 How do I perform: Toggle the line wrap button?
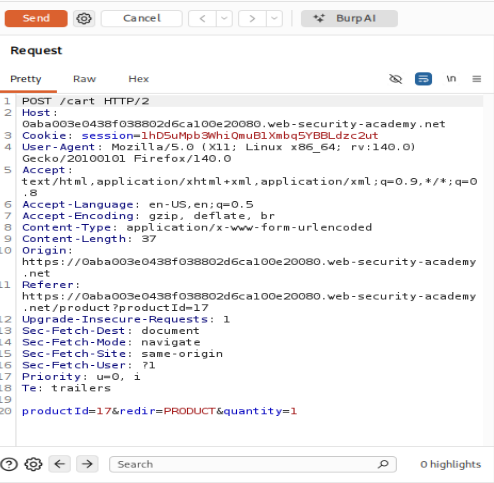point(423,79)
